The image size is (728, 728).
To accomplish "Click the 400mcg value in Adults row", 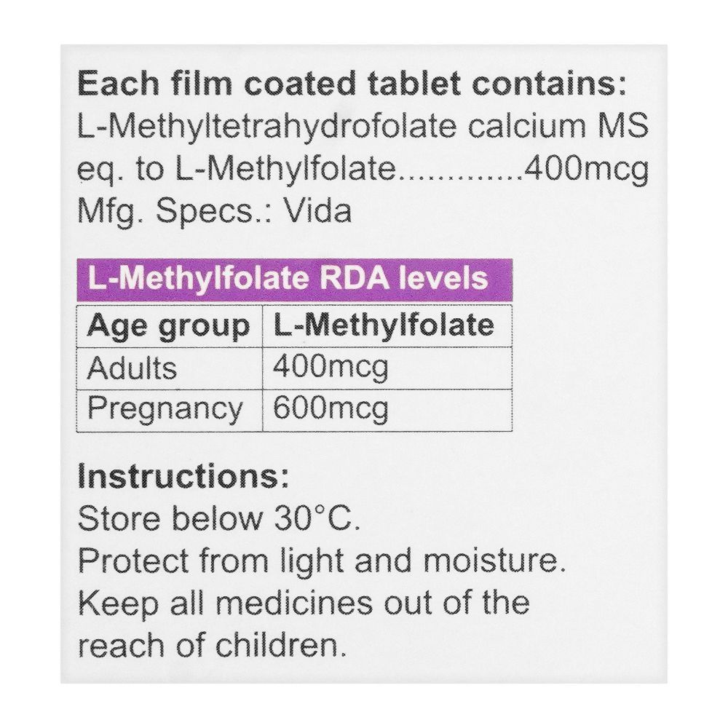I will click(x=331, y=368).
